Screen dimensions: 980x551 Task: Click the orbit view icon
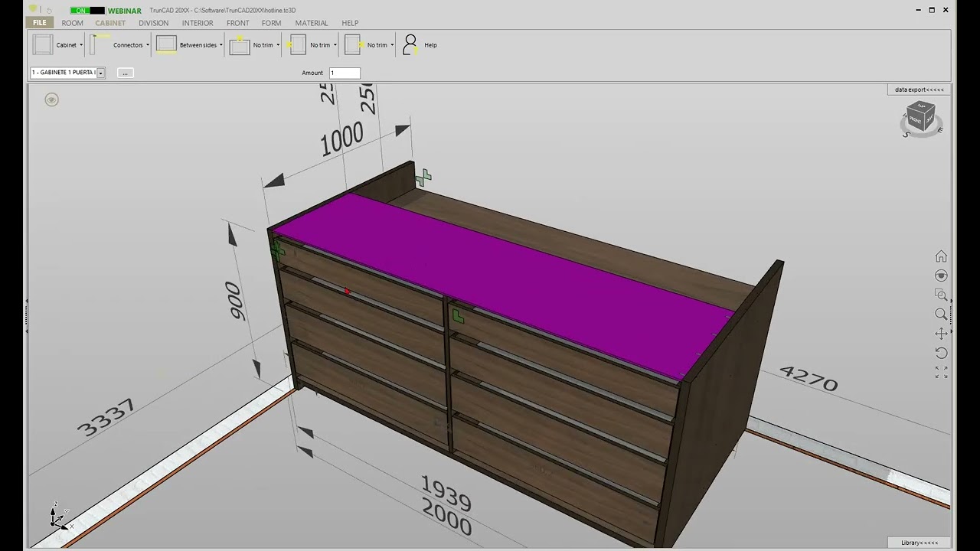(941, 275)
